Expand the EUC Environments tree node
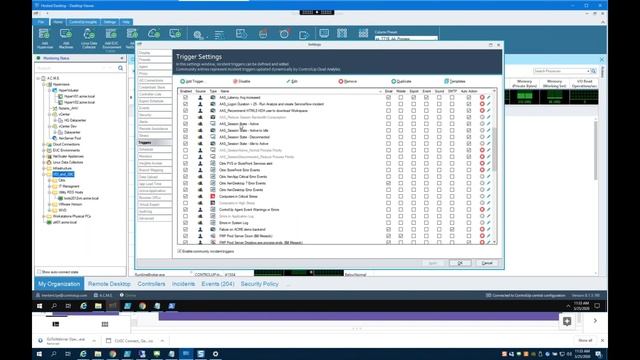Screen dimensions: 640x360 coord(44,150)
